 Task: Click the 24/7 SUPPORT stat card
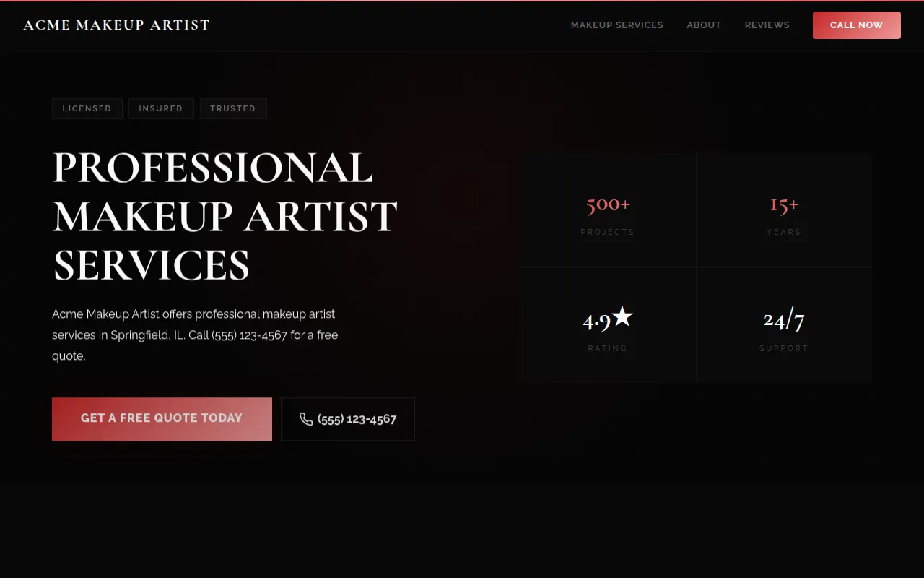[x=784, y=325]
